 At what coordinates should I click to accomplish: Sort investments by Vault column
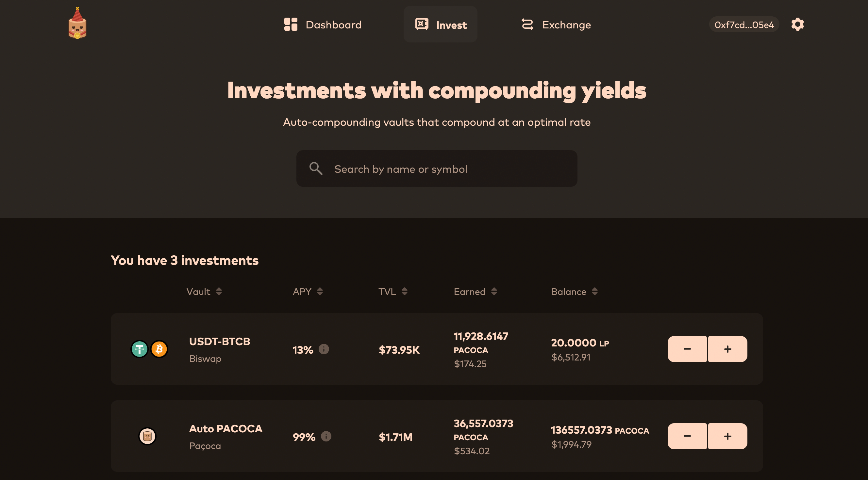204,292
